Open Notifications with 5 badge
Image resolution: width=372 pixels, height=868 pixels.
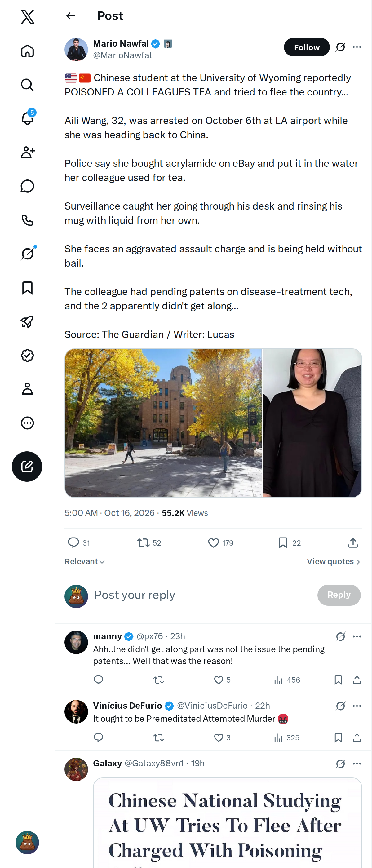pyautogui.click(x=27, y=118)
